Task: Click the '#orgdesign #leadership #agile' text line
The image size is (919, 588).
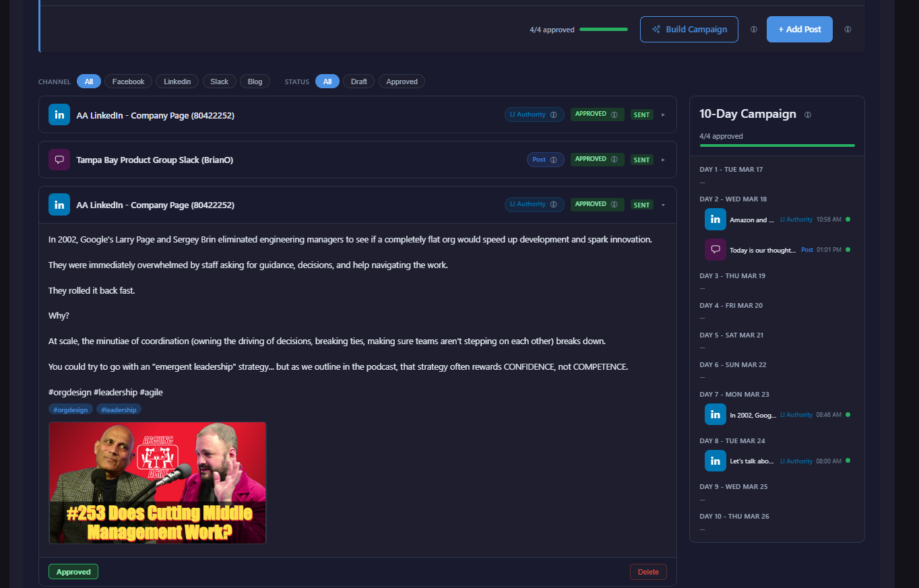Action: (106, 392)
